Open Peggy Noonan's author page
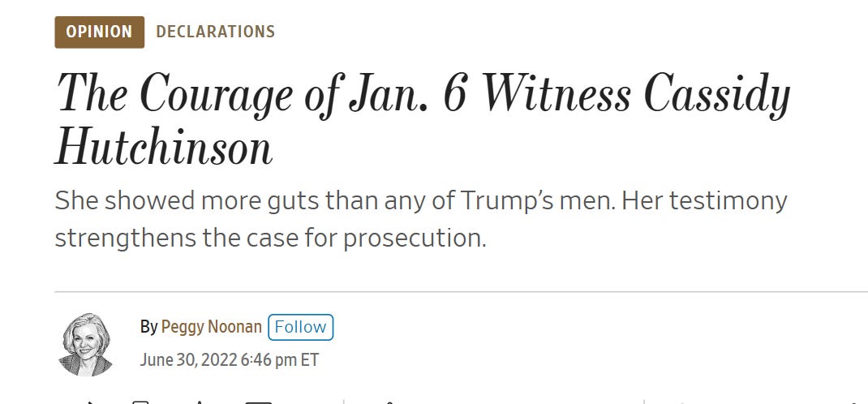Viewport: 868px width, 404px height. pyautogui.click(x=211, y=327)
